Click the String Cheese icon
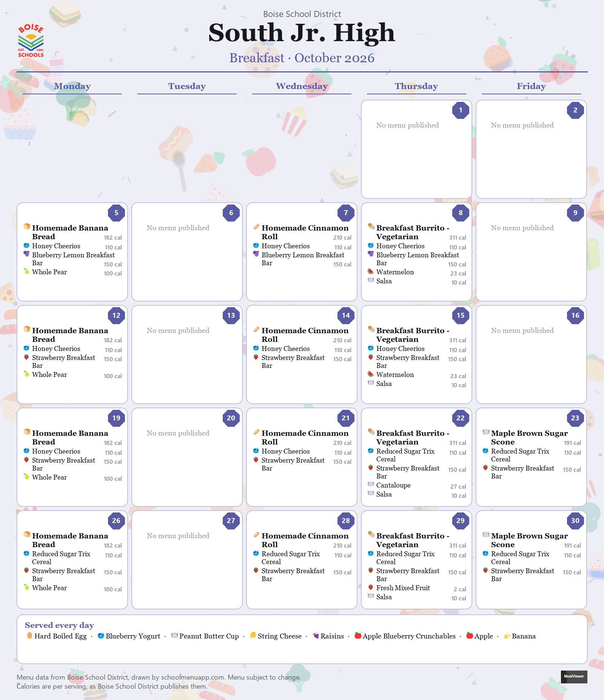Image resolution: width=604 pixels, height=700 pixels. (253, 635)
